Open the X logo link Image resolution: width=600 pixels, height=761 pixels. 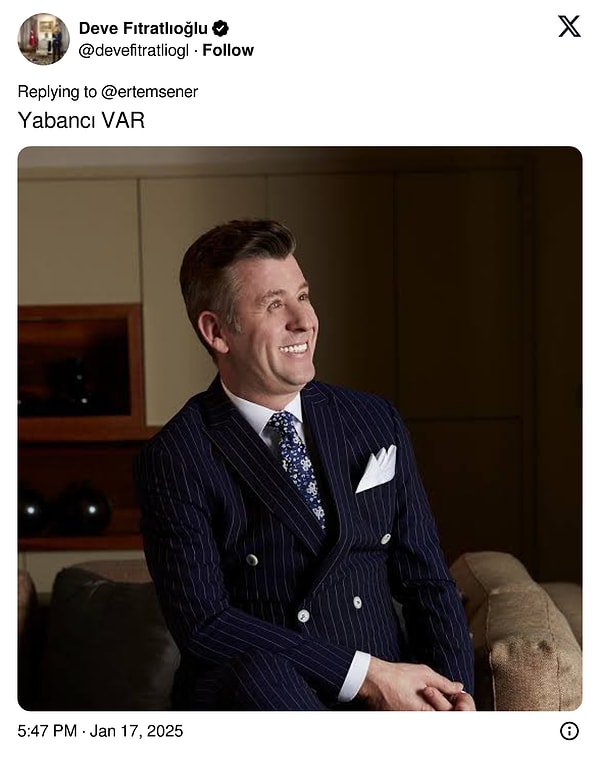point(569,26)
